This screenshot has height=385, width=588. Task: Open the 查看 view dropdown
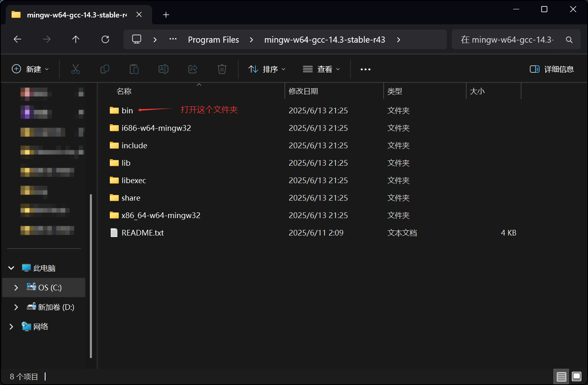(321, 69)
